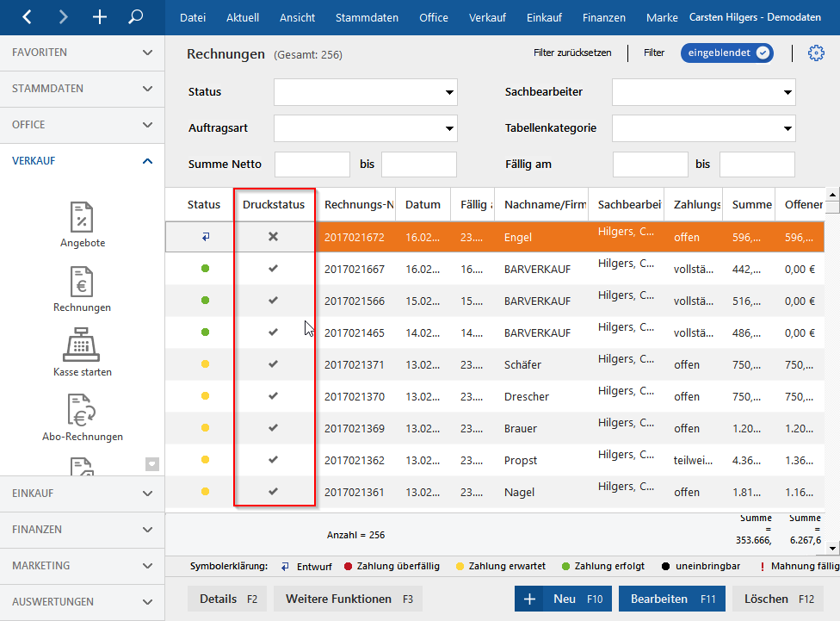Click the print status X for invoice 2017021672

coord(273,237)
